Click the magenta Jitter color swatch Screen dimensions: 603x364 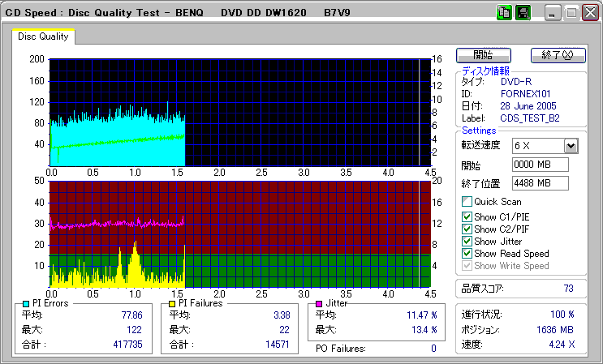click(319, 304)
